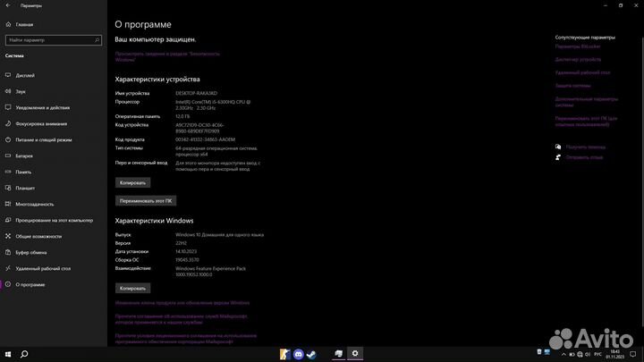Open Питание и спящий режим icon
This screenshot has width=644, height=362.
click(8, 139)
